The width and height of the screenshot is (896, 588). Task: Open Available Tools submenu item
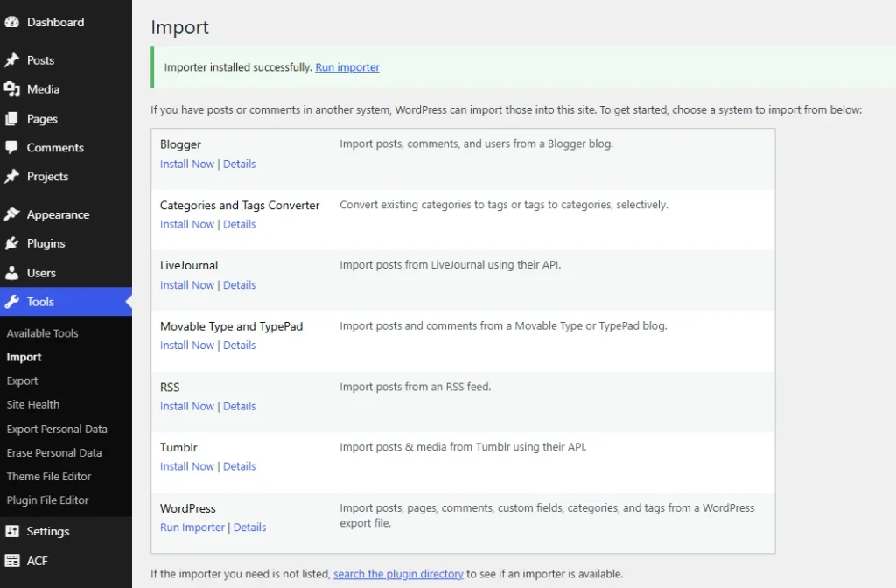pyautogui.click(x=42, y=333)
